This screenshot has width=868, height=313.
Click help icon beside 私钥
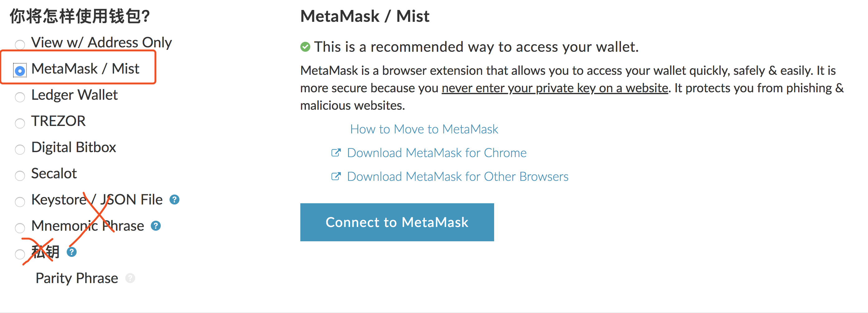tap(71, 252)
